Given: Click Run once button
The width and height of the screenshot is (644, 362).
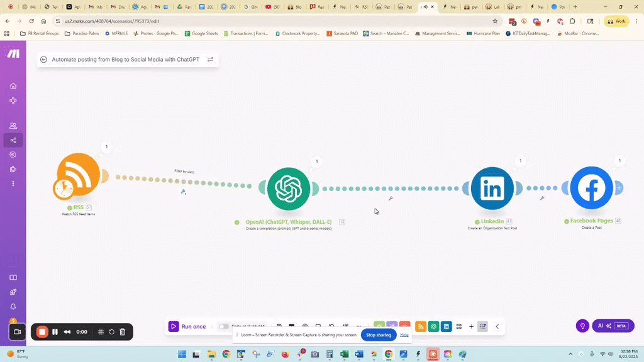Looking at the screenshot, I should (x=187, y=327).
